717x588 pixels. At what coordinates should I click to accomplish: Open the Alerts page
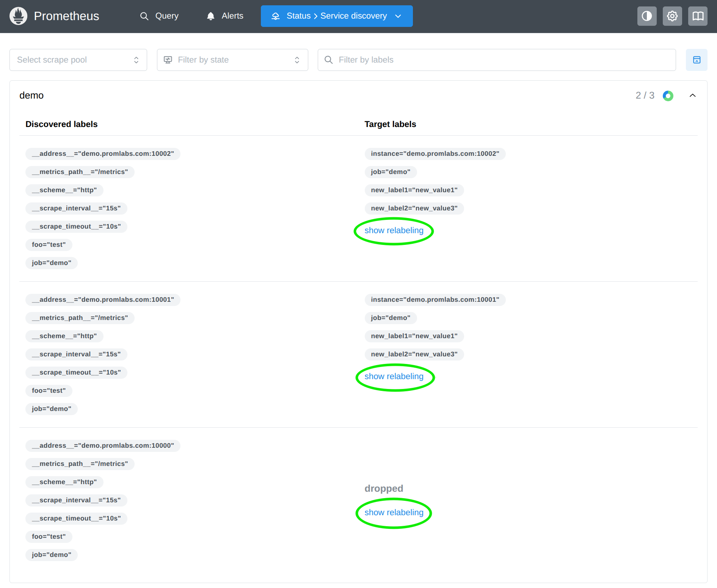click(x=232, y=16)
